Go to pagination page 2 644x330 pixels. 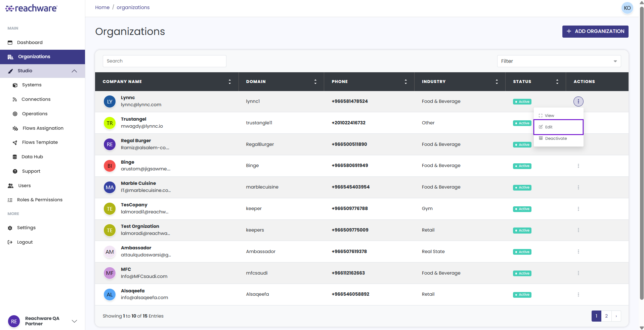(x=606, y=316)
